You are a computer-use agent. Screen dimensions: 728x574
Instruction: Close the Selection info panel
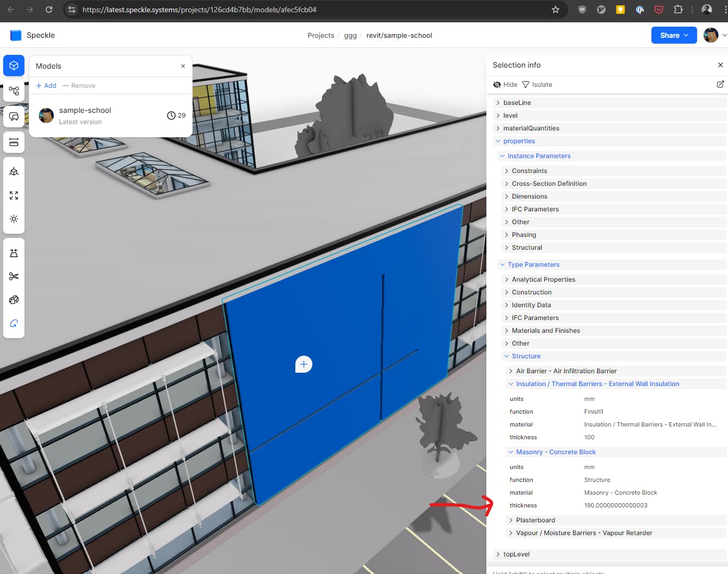click(720, 65)
